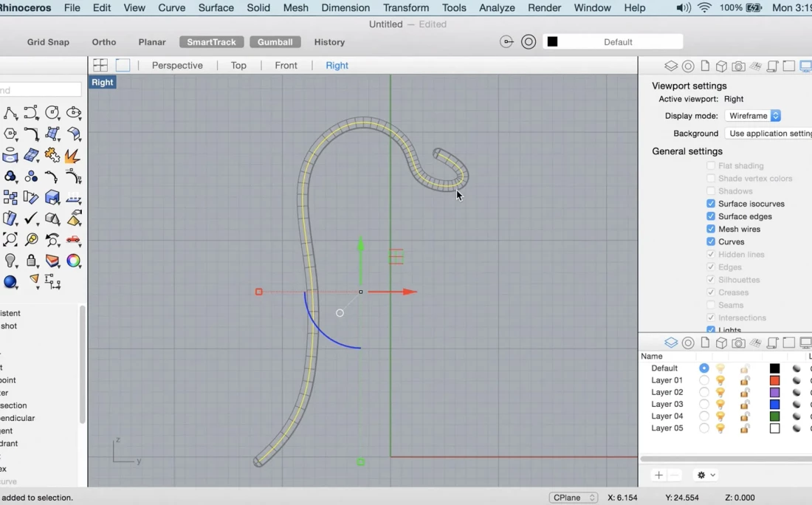The width and height of the screenshot is (812, 505).
Task: Select the Polygon tool
Action: (10, 134)
